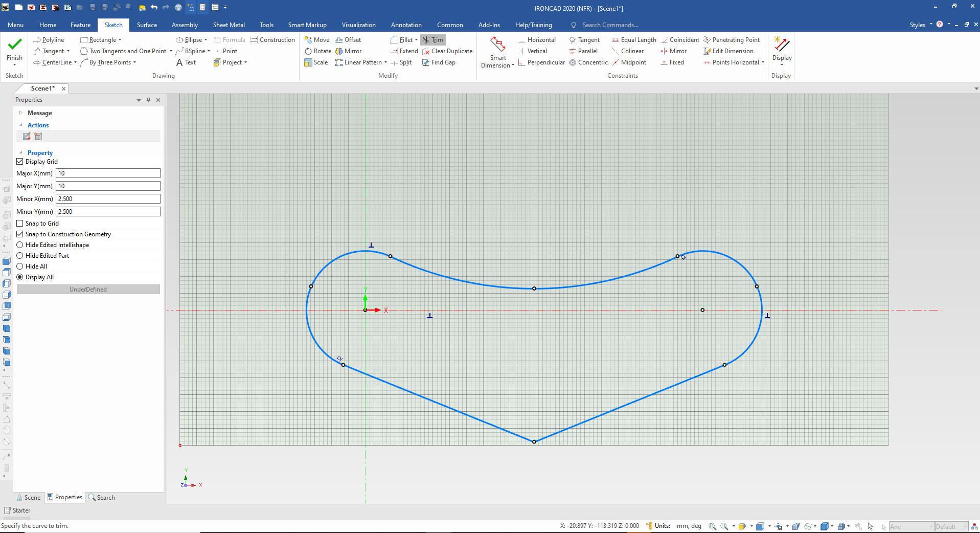Screen dimensions: 980x533
Task: Select the Polyline drawing tool
Action: pyautogui.click(x=49, y=40)
